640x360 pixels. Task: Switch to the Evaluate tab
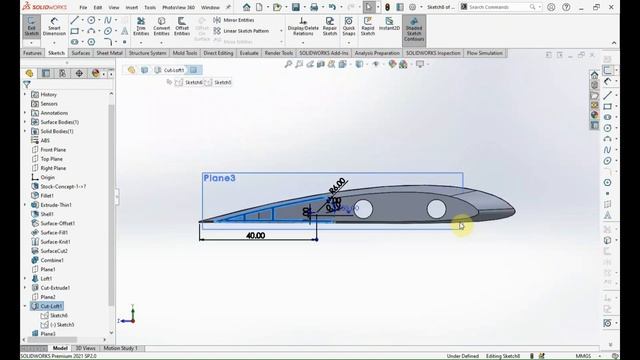pyautogui.click(x=249, y=53)
